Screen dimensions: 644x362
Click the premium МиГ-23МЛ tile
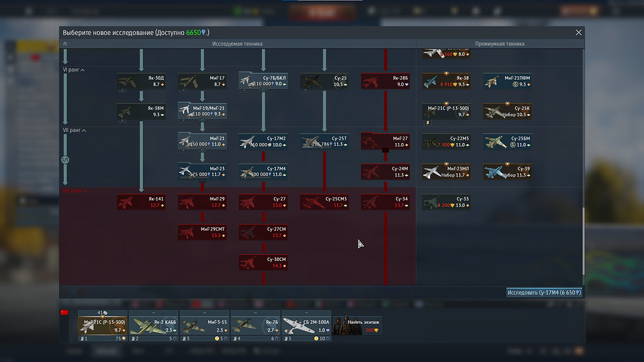pos(446,171)
